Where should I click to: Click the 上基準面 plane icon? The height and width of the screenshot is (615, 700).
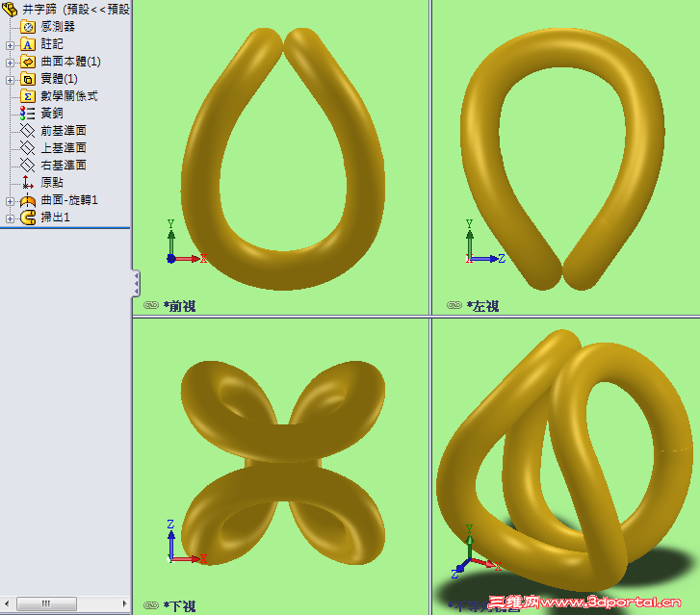coord(28,148)
